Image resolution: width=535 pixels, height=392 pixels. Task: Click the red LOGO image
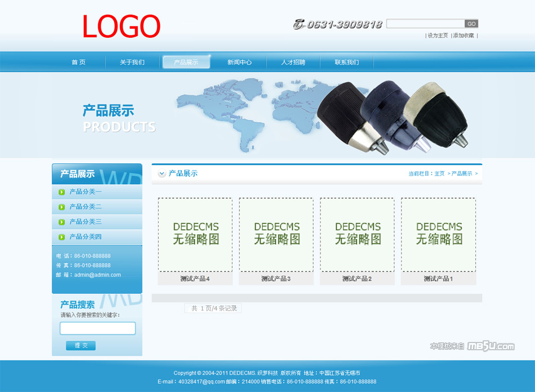[121, 26]
